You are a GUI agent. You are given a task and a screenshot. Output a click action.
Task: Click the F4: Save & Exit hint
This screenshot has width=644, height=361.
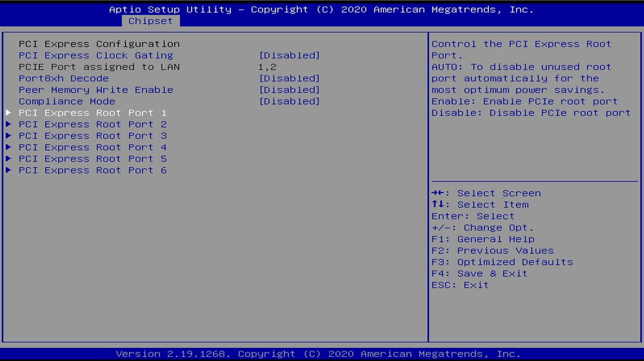[480, 274]
